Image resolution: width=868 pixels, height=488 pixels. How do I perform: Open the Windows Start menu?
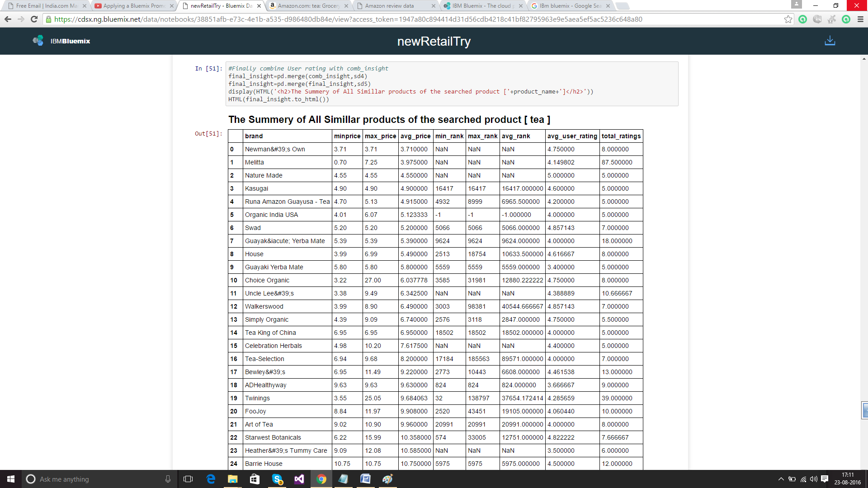click(x=11, y=479)
